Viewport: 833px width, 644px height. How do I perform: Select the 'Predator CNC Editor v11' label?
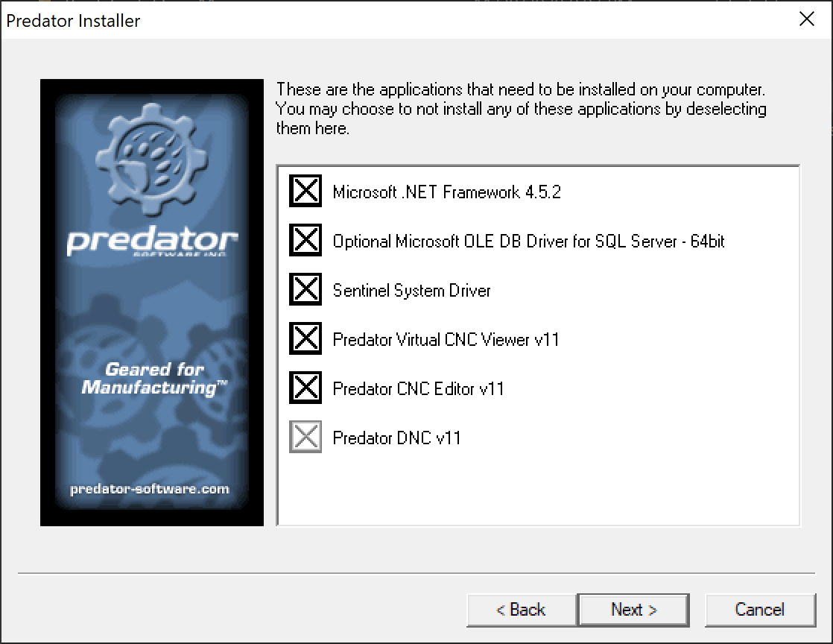point(418,389)
